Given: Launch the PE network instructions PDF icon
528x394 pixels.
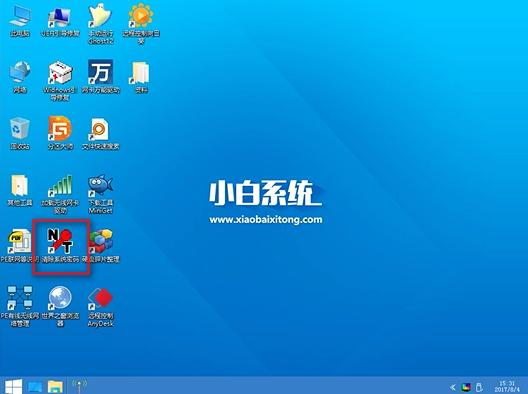Looking at the screenshot, I should point(20,246).
